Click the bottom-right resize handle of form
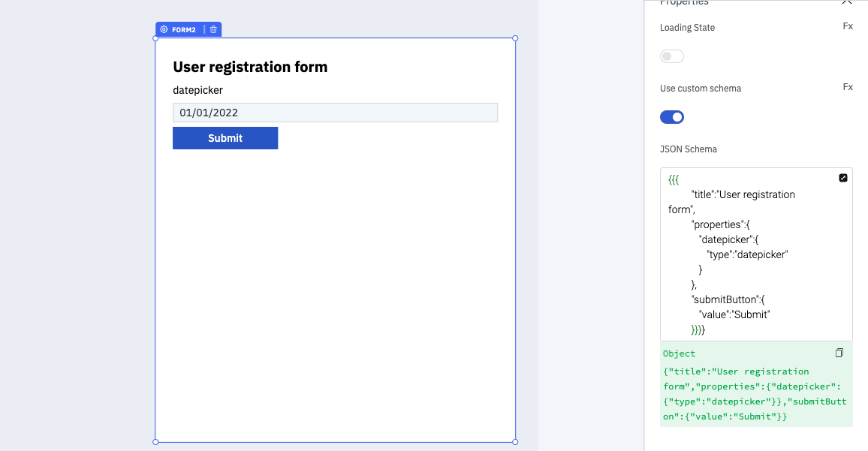This screenshot has width=868, height=451. coord(515,442)
